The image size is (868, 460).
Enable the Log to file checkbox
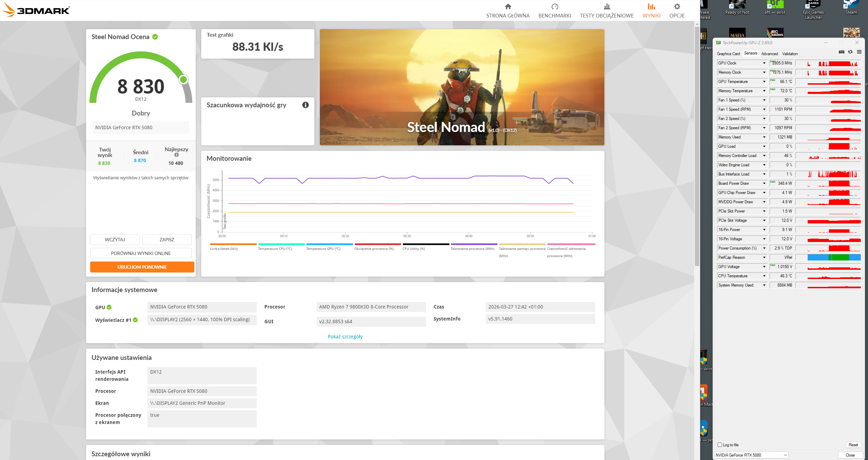pos(720,445)
